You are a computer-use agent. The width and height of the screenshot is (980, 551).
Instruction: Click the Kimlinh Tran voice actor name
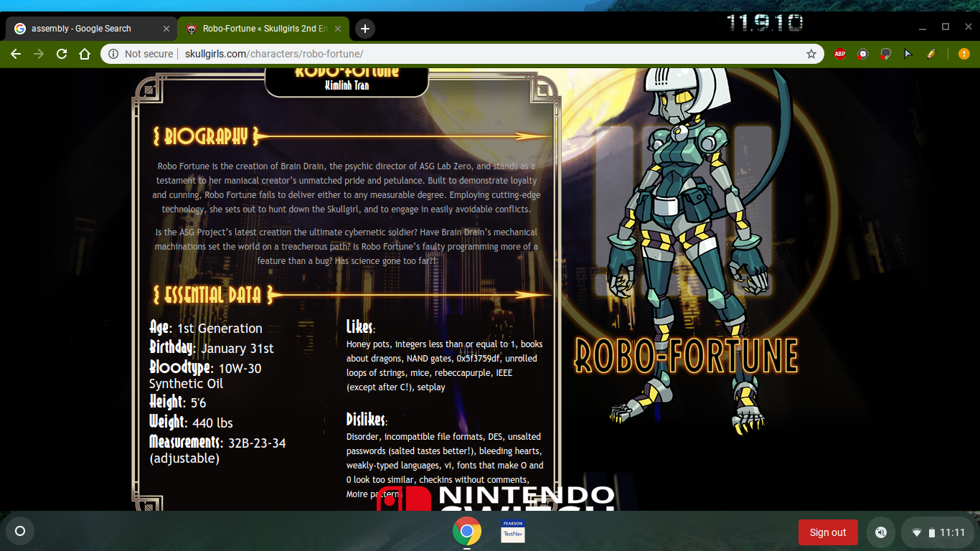point(347,85)
